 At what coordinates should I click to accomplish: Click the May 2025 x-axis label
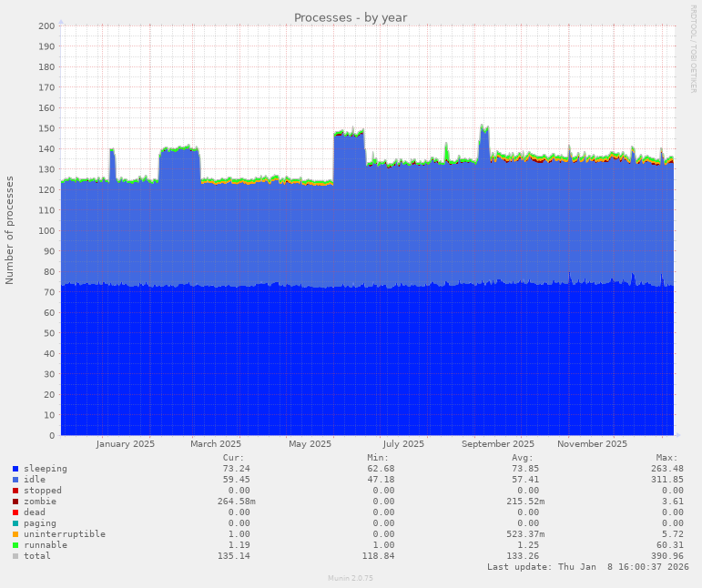310,444
